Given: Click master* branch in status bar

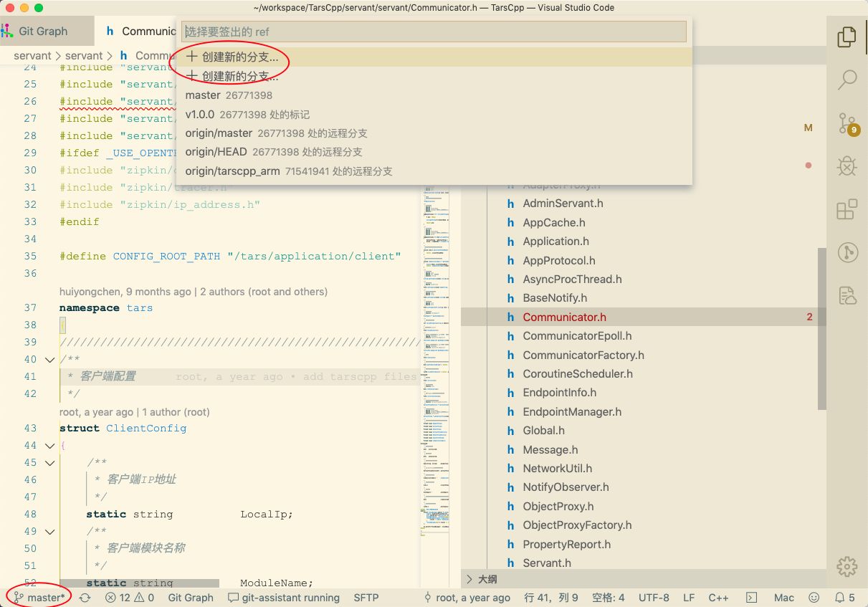Looking at the screenshot, I should (40, 598).
